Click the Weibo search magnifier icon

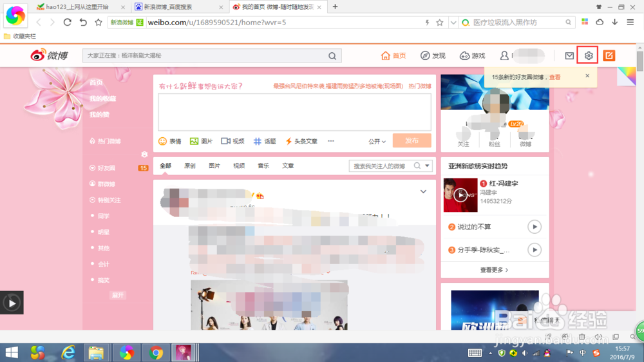[332, 56]
